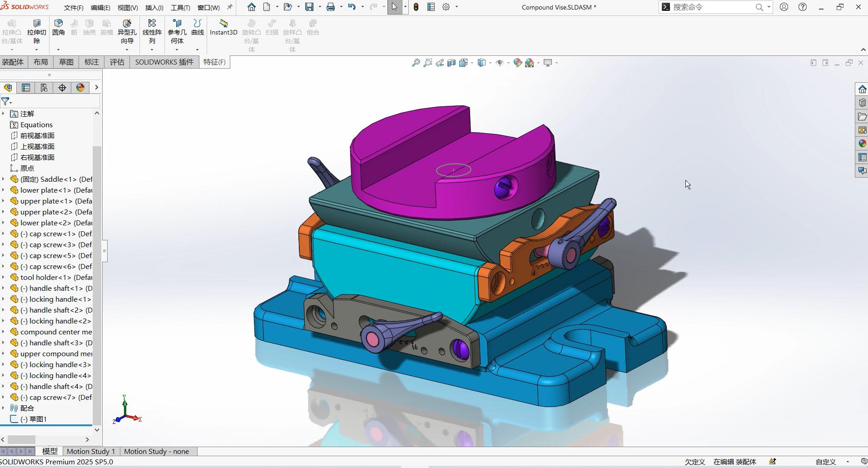Open the Options gear icon
This screenshot has height=468, width=868.
click(x=446, y=7)
